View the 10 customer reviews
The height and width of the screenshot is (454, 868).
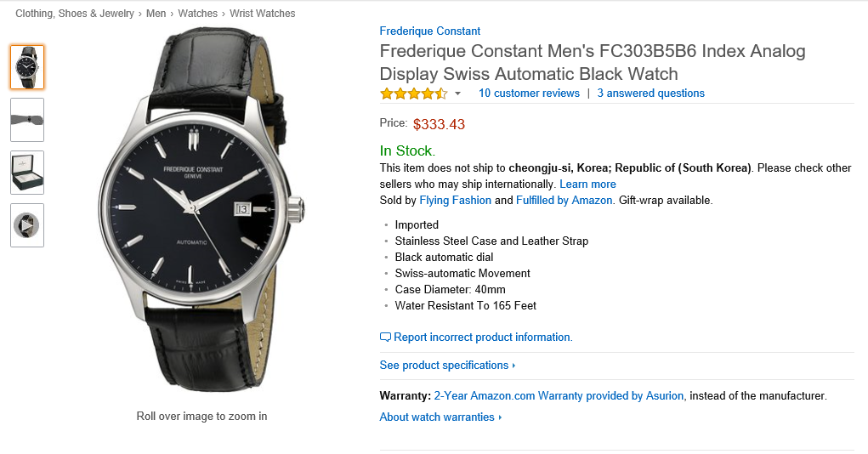[529, 94]
